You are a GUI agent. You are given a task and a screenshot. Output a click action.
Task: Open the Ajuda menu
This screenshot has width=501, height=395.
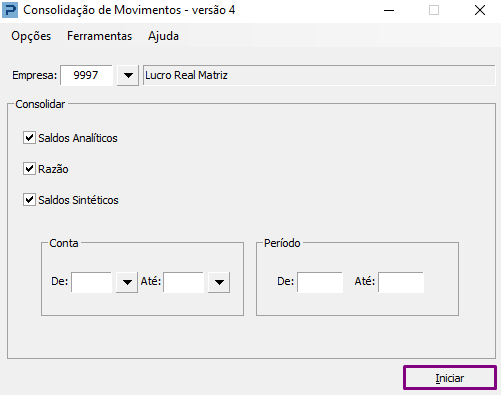click(163, 36)
